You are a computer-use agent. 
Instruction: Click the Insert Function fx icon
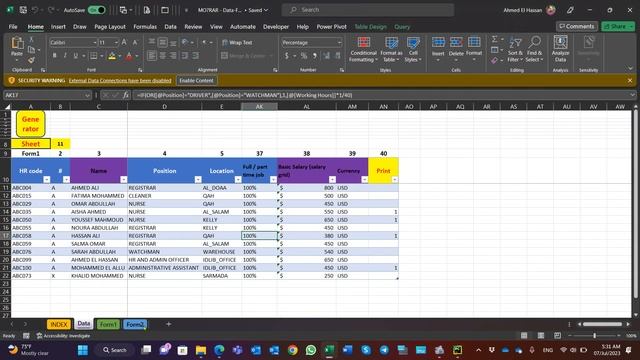click(126, 95)
